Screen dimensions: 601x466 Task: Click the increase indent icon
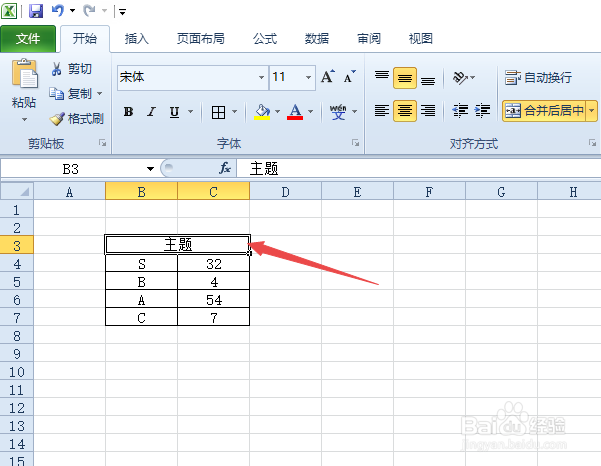click(x=482, y=111)
